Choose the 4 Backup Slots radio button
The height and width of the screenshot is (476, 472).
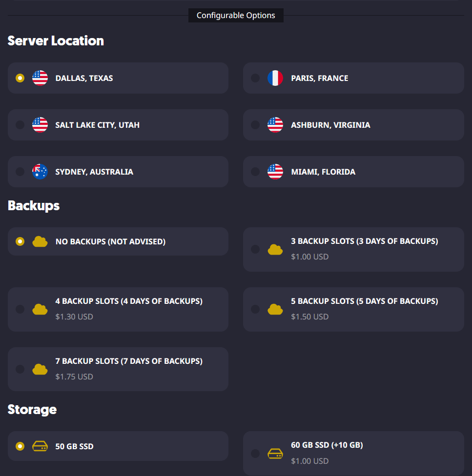(20, 309)
